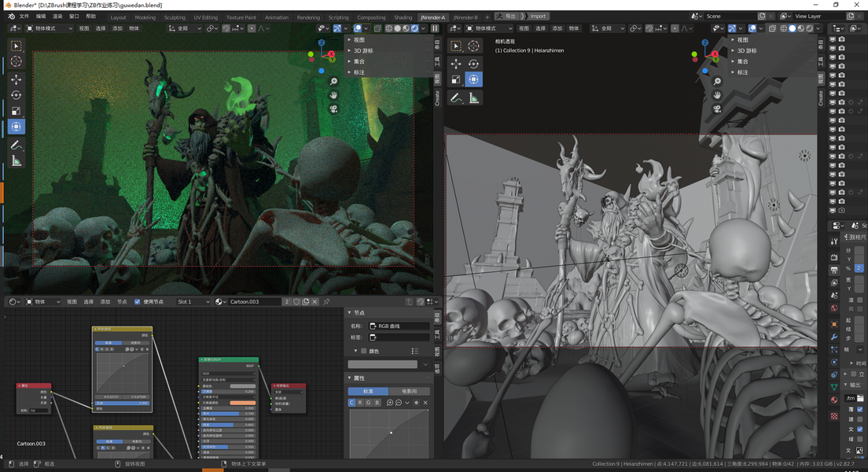868x472 pixels.
Task: Click node color swatch in sidebar
Action: pyautogui.click(x=383, y=364)
